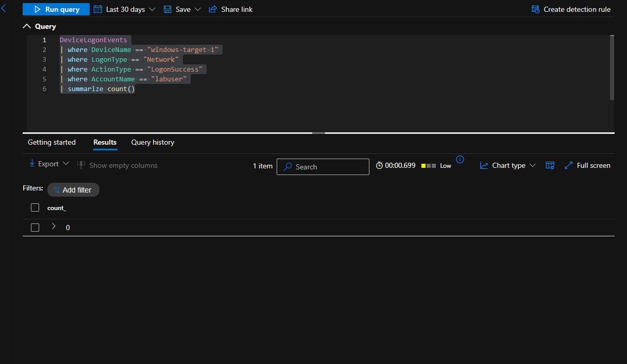Click the Share link button
Image resolution: width=627 pixels, height=364 pixels.
pos(230,9)
